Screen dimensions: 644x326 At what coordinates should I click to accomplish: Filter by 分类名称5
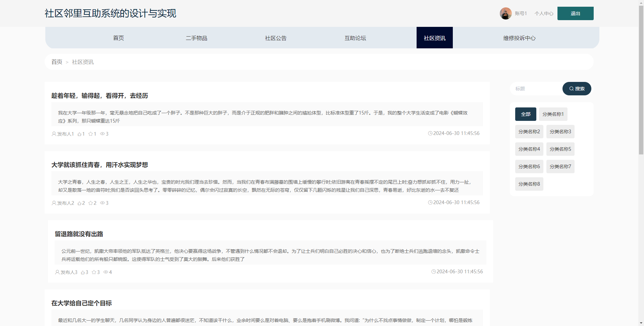tap(560, 149)
